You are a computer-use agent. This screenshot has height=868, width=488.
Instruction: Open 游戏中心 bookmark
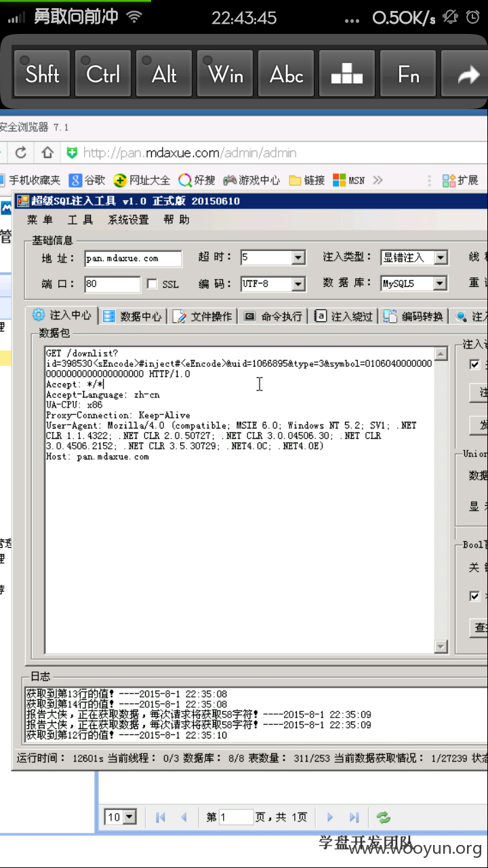(252, 180)
